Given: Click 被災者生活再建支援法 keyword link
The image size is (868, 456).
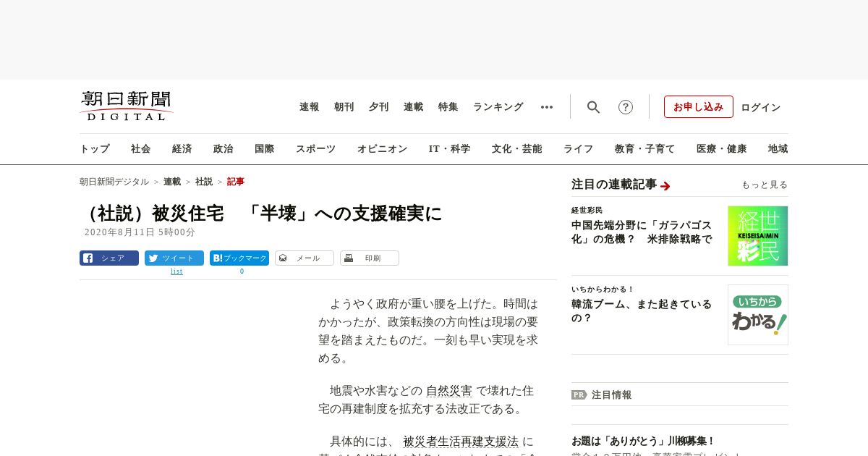Looking at the screenshot, I should click(x=461, y=442).
